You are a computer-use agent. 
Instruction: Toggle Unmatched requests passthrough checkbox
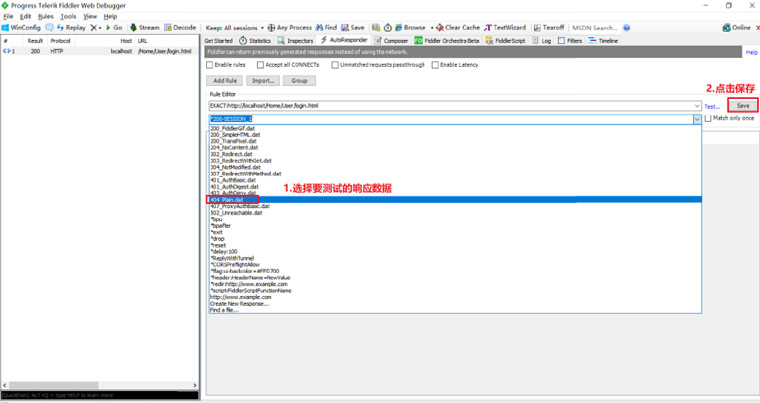335,65
